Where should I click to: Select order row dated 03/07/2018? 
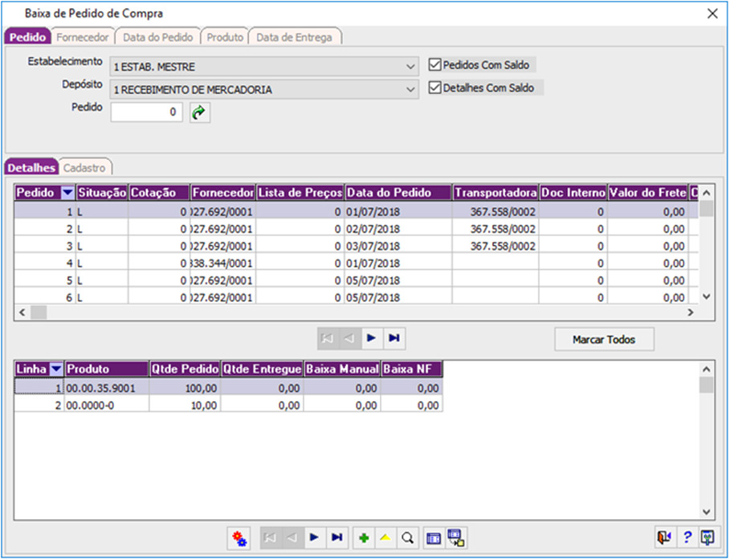(356, 246)
